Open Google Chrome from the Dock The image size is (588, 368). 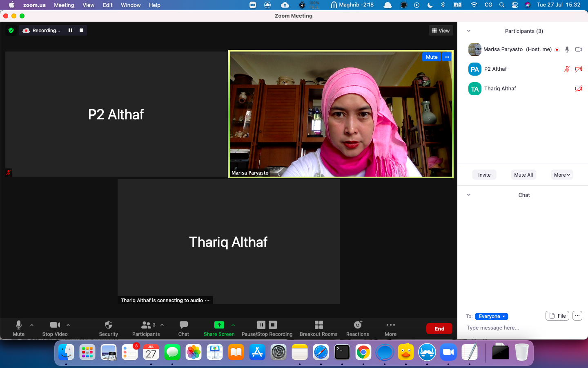point(363,352)
